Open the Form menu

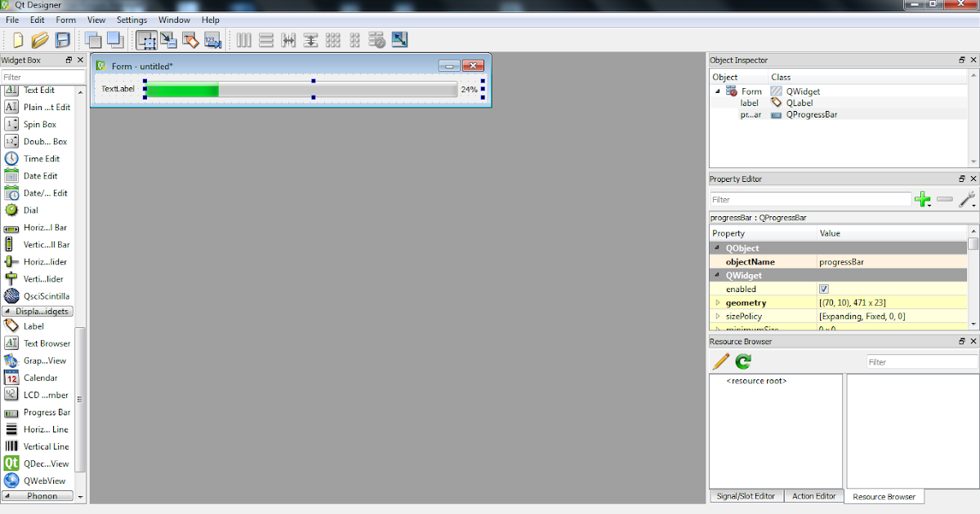[65, 20]
